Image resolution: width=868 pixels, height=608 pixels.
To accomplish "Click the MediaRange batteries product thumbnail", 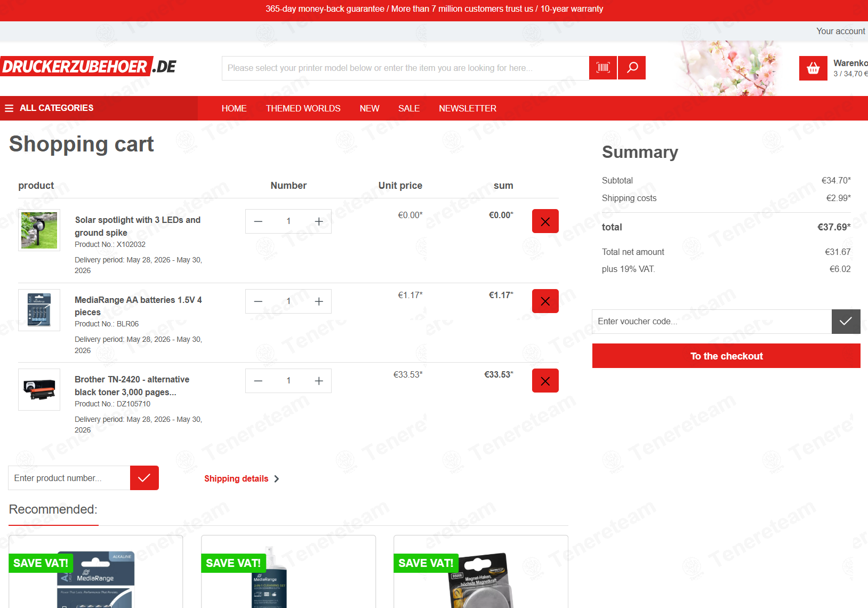I will pyautogui.click(x=39, y=310).
